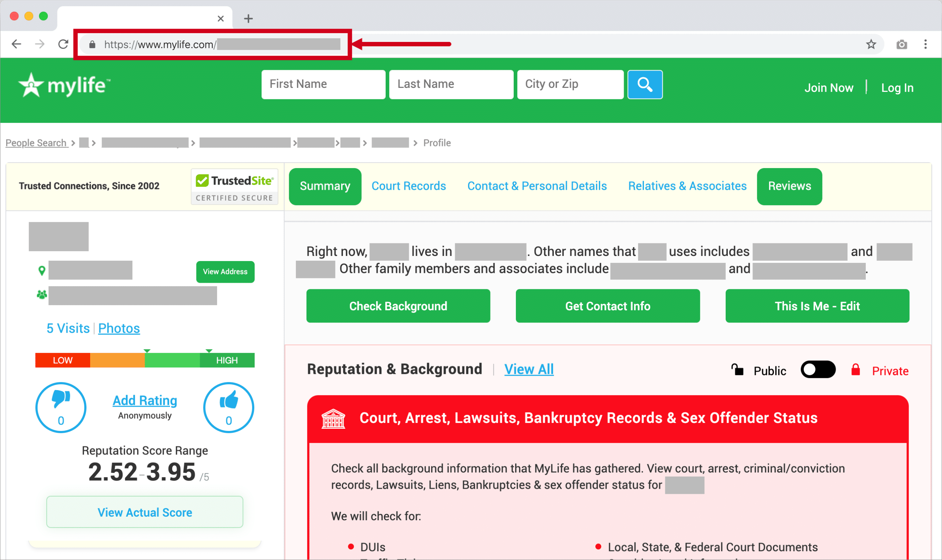Bookmark page with the star icon
This screenshot has height=560, width=942.
(x=871, y=44)
